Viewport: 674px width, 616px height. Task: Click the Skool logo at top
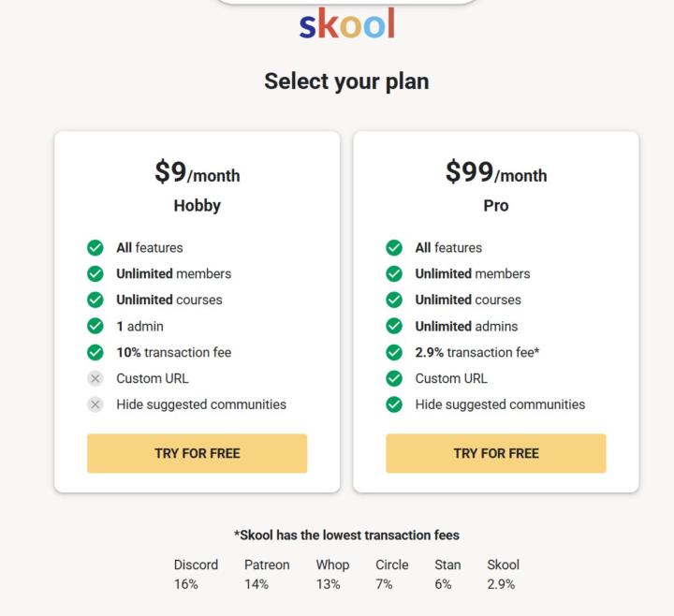[x=346, y=24]
